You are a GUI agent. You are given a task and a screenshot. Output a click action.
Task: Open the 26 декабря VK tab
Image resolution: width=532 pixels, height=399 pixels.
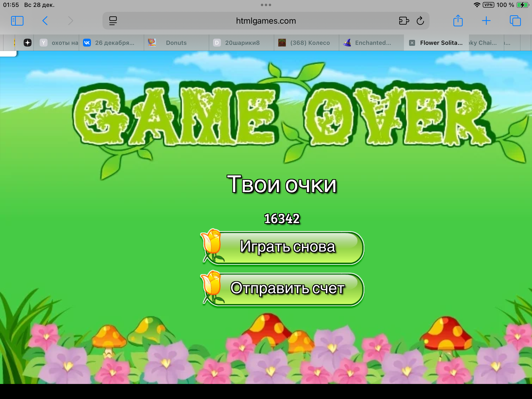[x=115, y=43]
